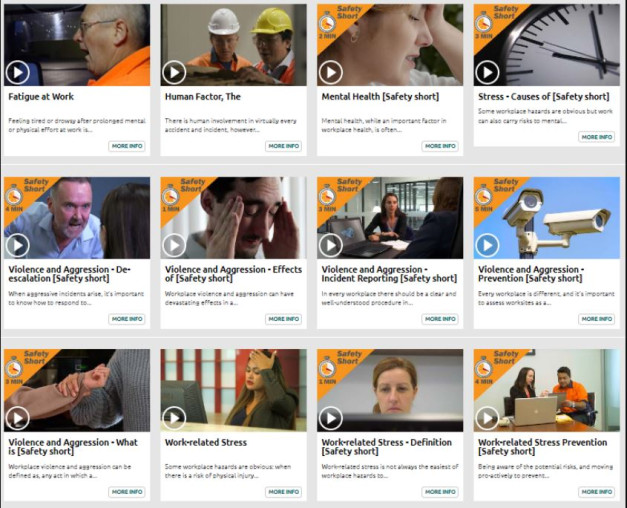The width and height of the screenshot is (627, 508).
Task: Play the Fatigue at Work video
Action: click(18, 72)
